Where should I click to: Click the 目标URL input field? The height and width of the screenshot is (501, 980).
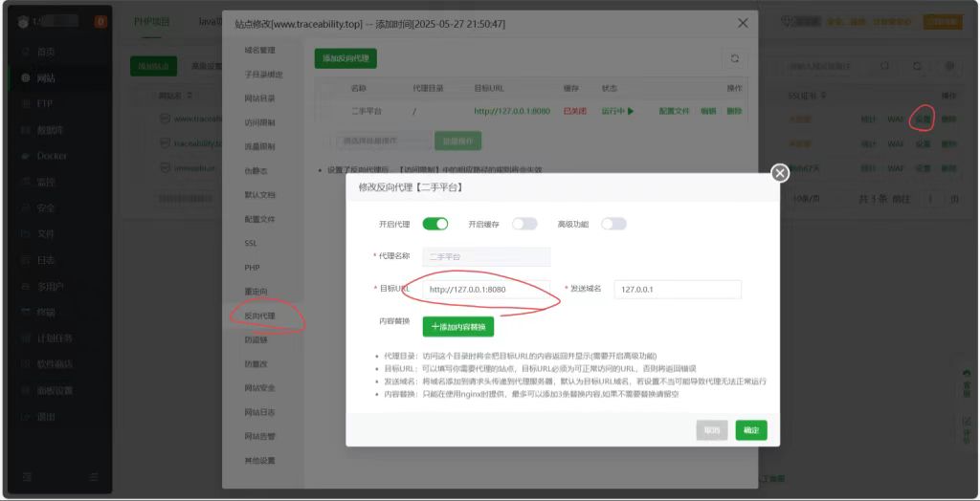click(487, 289)
